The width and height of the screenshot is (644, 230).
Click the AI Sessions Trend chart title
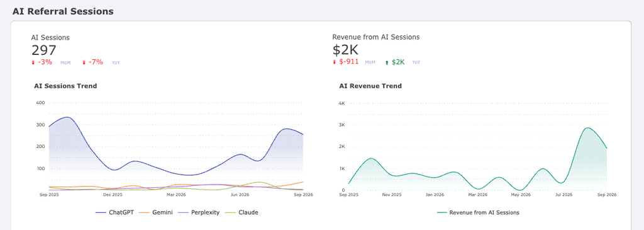click(x=65, y=86)
